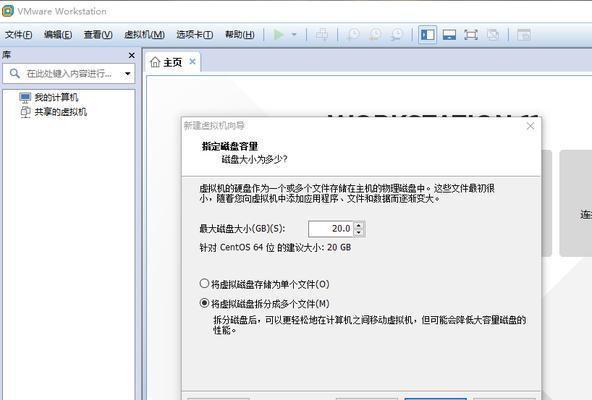Switch to Unity mode icon
The width and height of the screenshot is (592, 400).
coord(493,35)
